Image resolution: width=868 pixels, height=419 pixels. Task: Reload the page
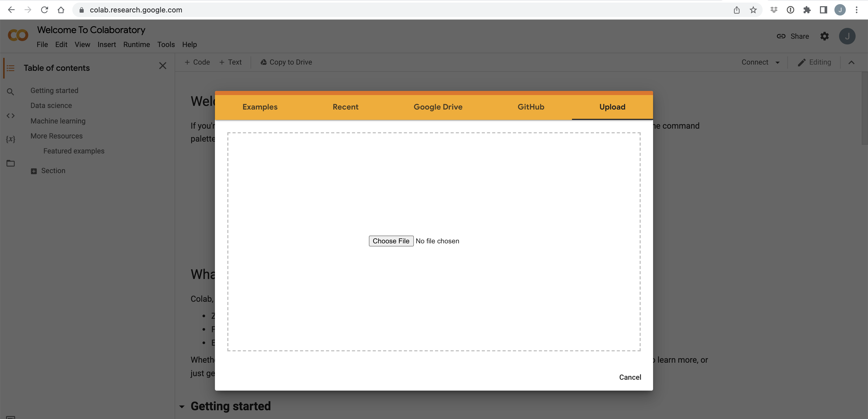click(x=44, y=10)
